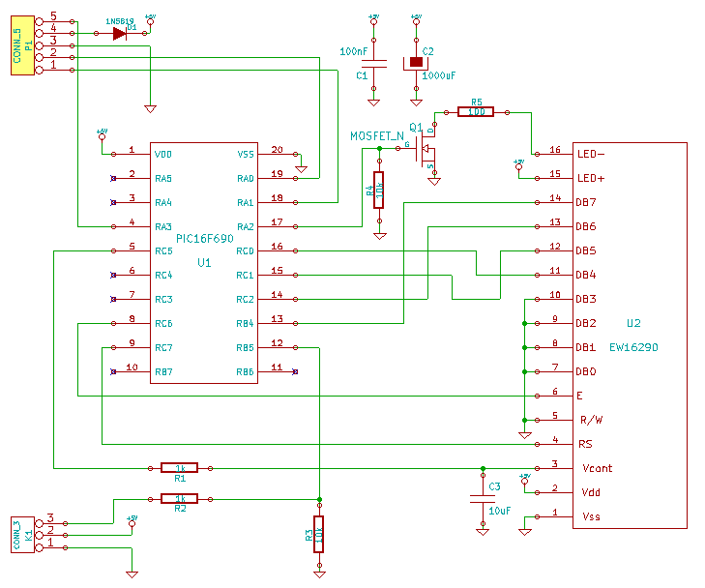The height and width of the screenshot is (588, 705).
Task: Click the C3 capacitor symbol
Action: [x=483, y=499]
